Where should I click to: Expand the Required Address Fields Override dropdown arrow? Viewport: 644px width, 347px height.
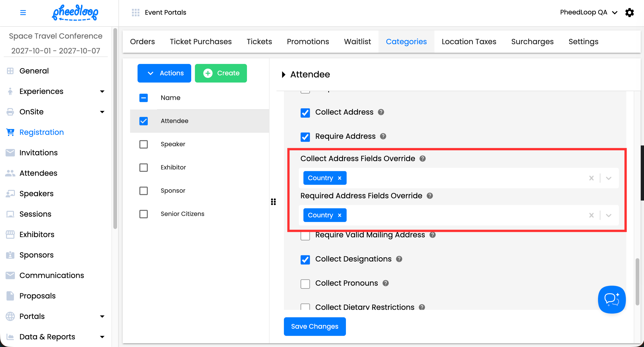tap(608, 215)
